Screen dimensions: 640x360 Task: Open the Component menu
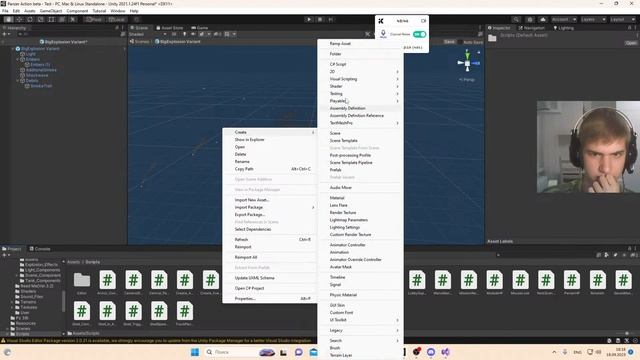tap(77, 11)
